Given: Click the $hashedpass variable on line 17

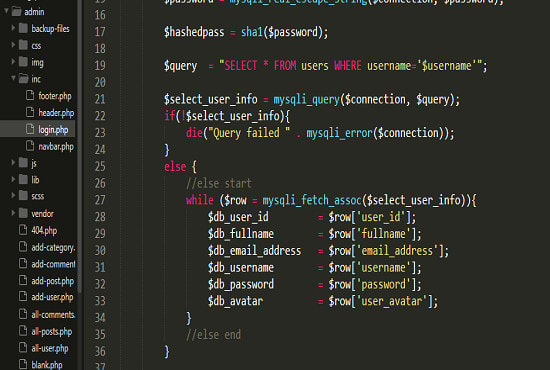Looking at the screenshot, I should (x=194, y=32).
